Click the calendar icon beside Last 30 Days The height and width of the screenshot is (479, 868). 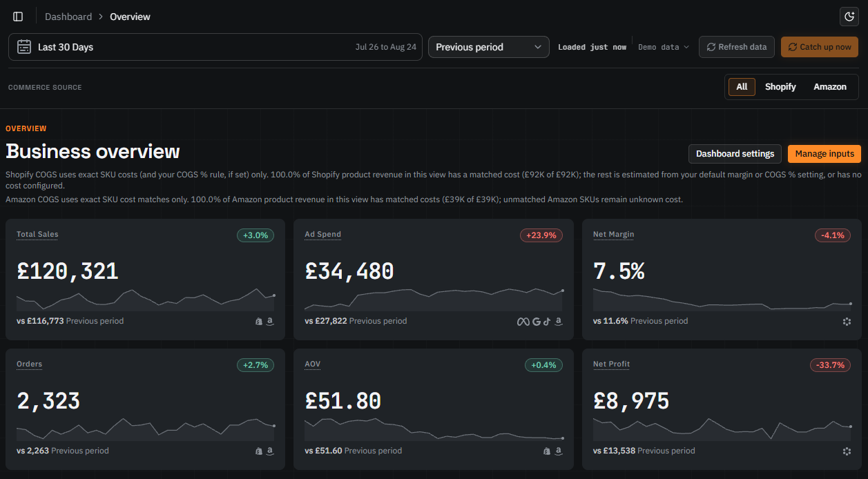click(24, 47)
